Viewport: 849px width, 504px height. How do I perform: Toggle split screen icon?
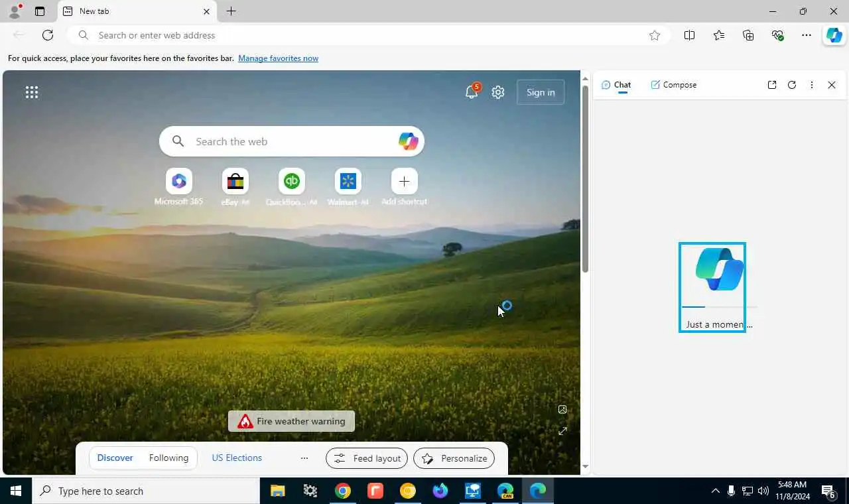tap(690, 35)
